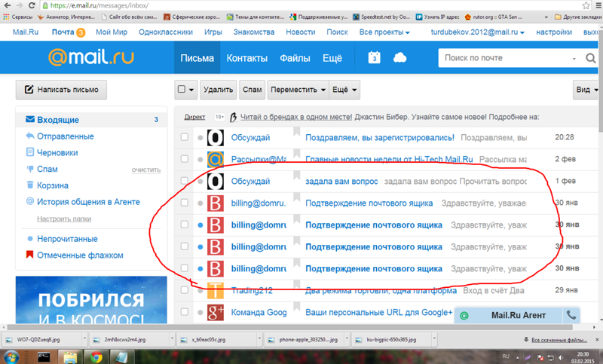Viewport: 603px width, 364px height.
Task: Click Рассылки@Mail sender avatar
Action: [216, 160]
